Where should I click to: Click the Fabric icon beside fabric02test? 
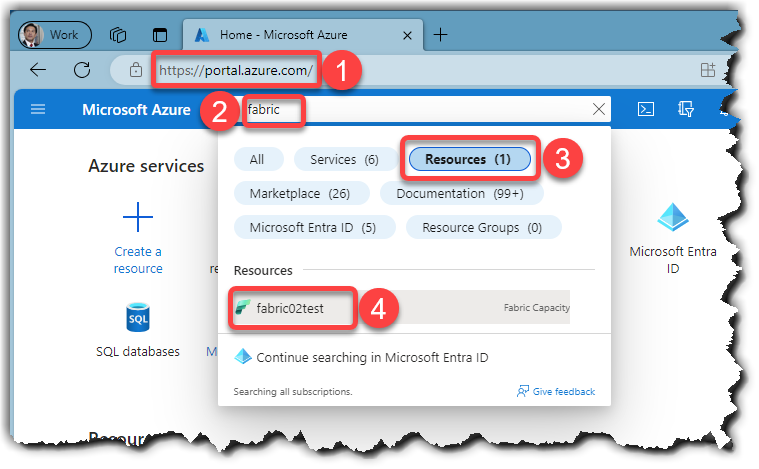click(243, 307)
